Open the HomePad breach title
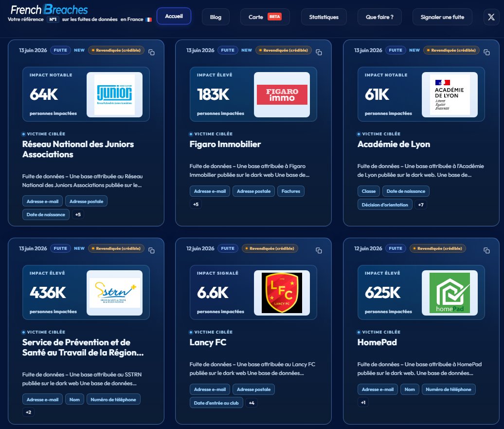 [x=377, y=342]
